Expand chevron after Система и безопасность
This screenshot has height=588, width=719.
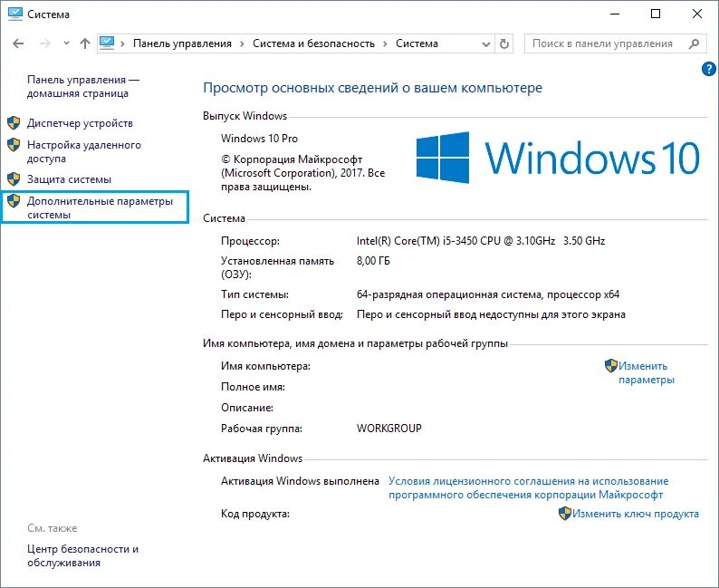pyautogui.click(x=385, y=43)
